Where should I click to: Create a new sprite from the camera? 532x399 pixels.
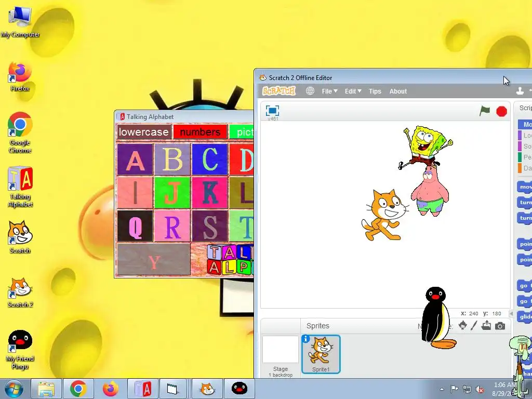pos(500,326)
